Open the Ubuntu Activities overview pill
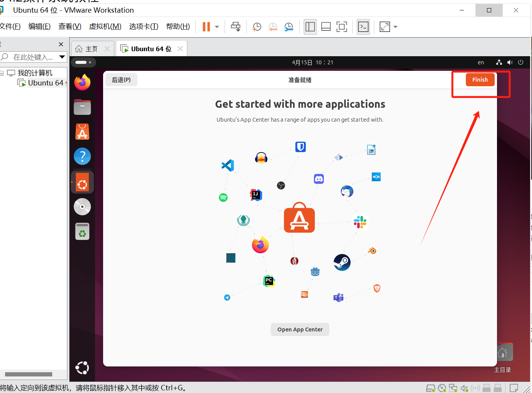532x393 pixels. 83,62
